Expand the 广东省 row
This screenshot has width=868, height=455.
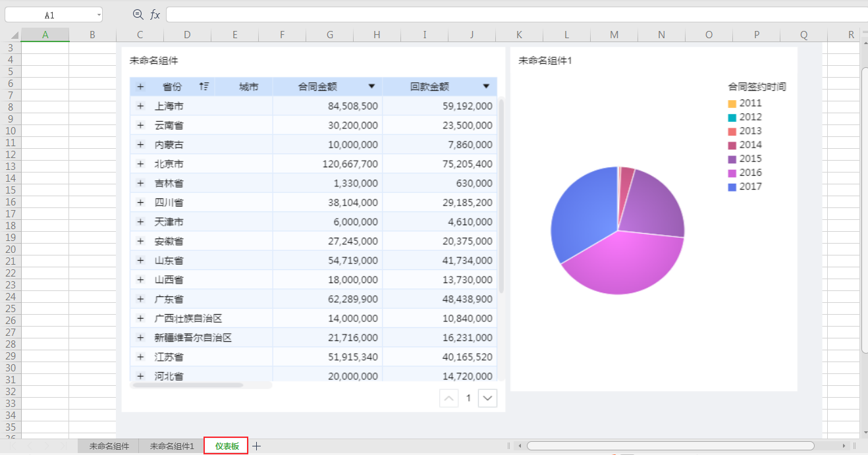[140, 299]
